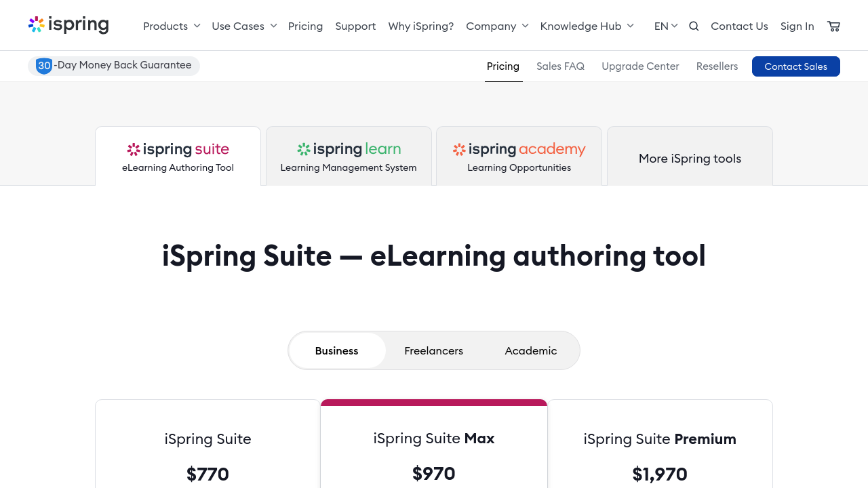The image size is (868, 488).
Task: Expand the Knowledge Hub menu
Action: click(x=587, y=26)
